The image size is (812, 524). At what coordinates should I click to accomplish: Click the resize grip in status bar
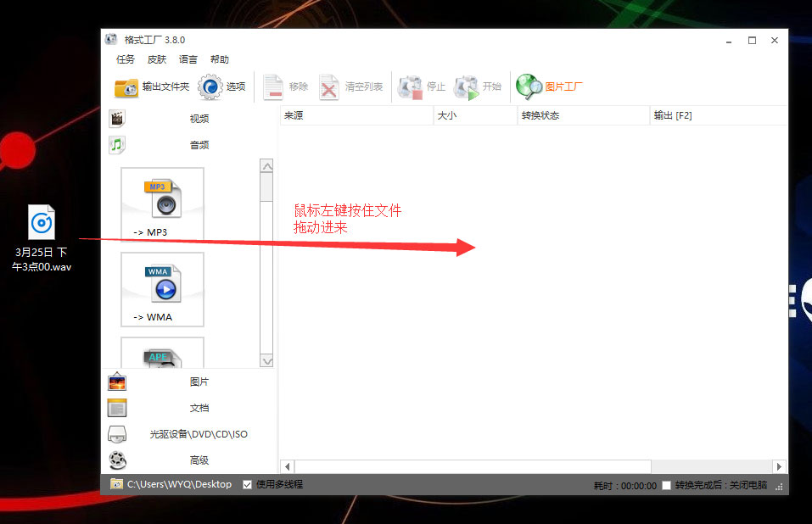[x=779, y=486]
